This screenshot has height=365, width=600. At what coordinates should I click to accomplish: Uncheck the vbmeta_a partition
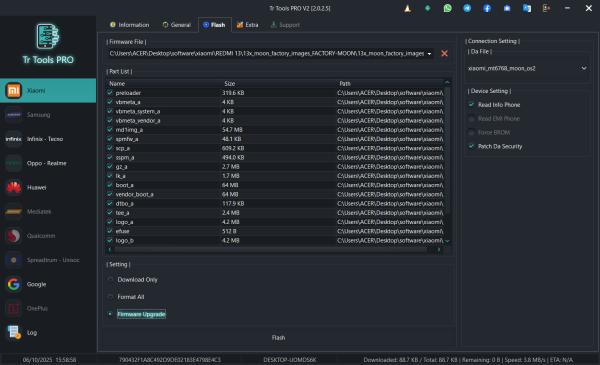[110, 102]
